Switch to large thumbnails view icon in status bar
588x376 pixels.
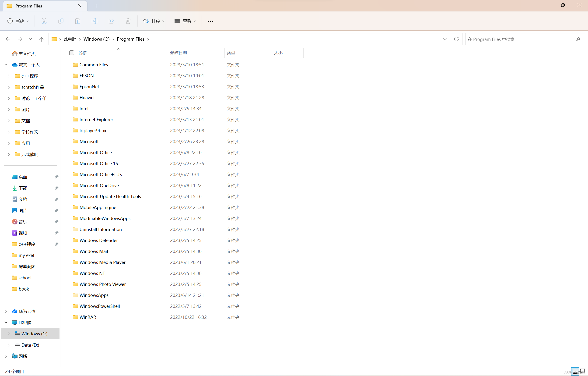click(x=582, y=371)
